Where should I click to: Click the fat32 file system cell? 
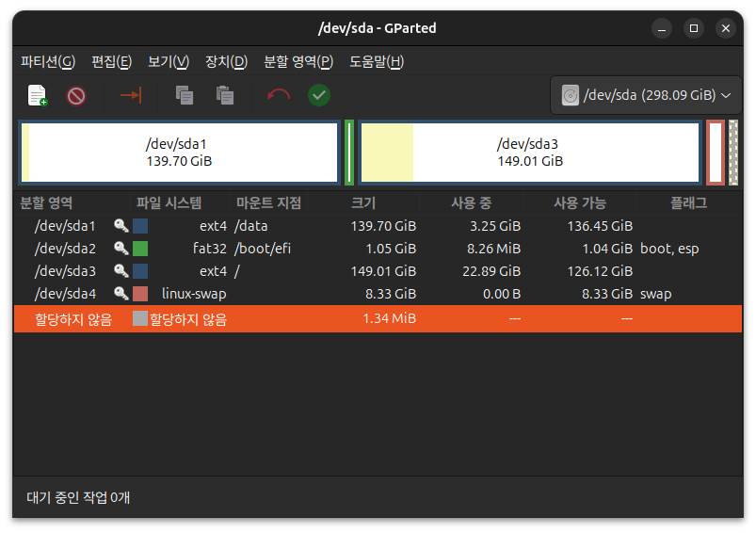210,249
